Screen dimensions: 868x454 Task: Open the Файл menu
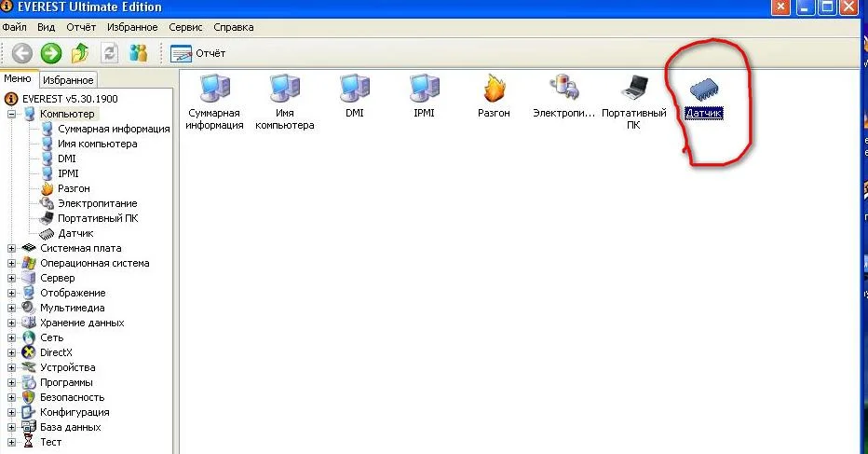[x=14, y=27]
